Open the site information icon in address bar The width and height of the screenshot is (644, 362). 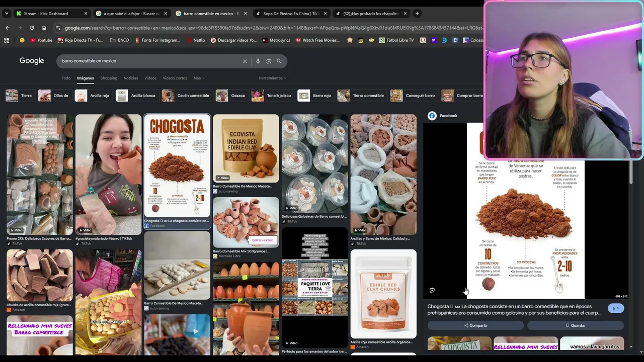(x=58, y=28)
